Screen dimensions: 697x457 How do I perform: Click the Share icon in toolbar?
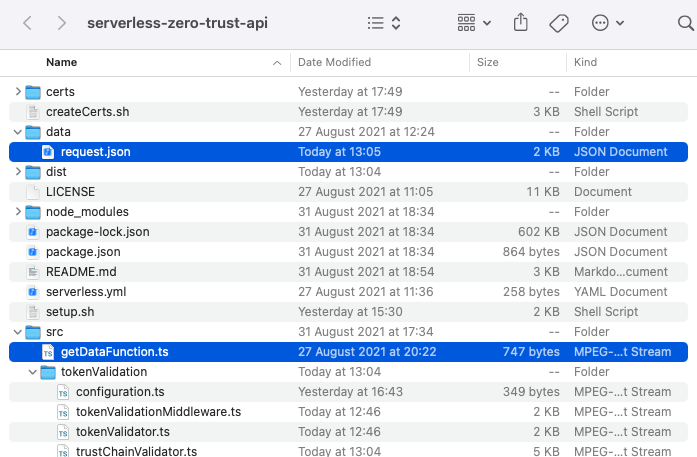(x=521, y=22)
